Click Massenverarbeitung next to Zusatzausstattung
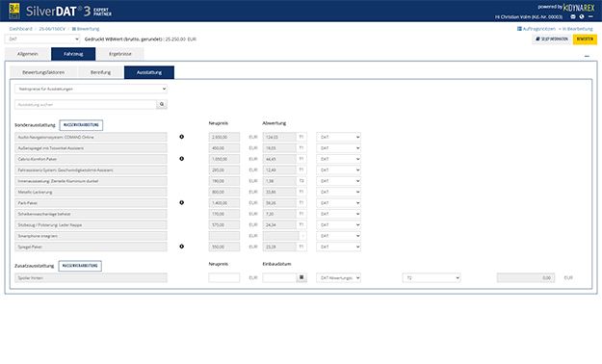 pos(80,266)
